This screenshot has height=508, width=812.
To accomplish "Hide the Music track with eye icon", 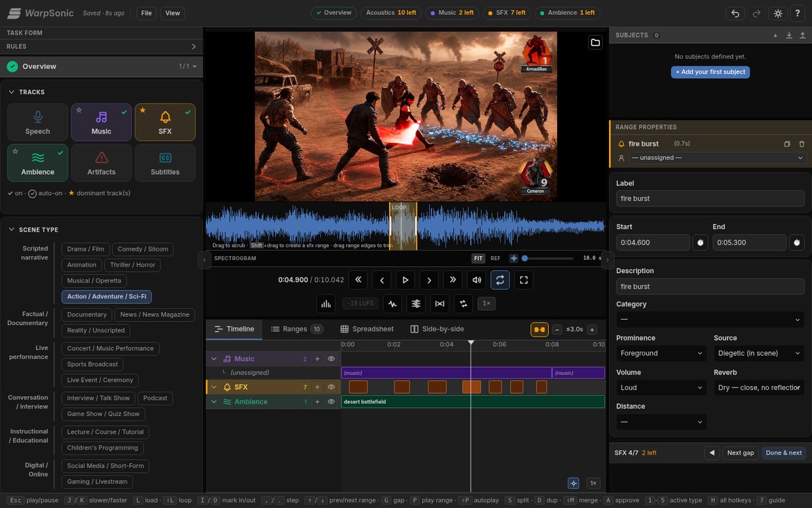I will 332,359.
